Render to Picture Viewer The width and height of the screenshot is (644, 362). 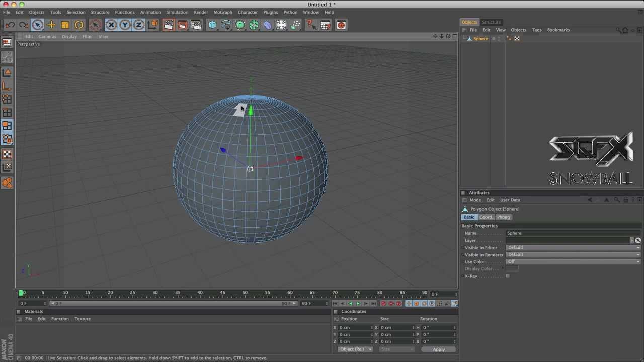point(182,25)
